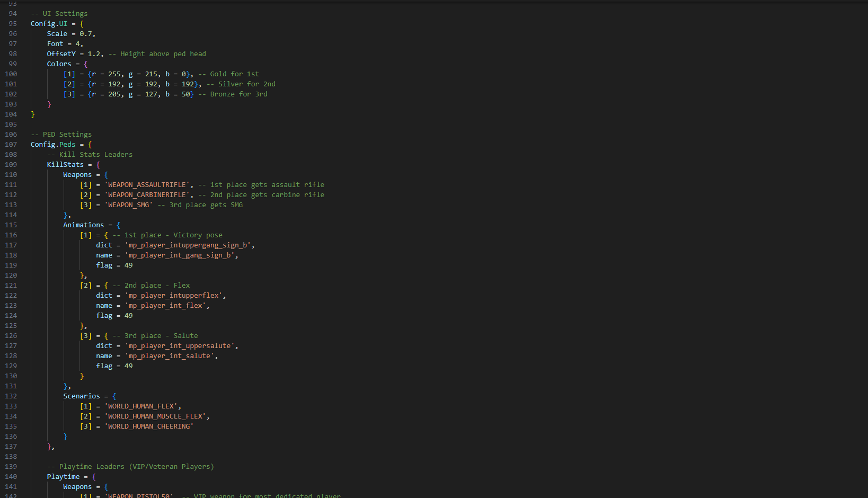Click the '-- PED Settings' comment
Image resolution: width=868 pixels, height=498 pixels.
click(x=61, y=135)
